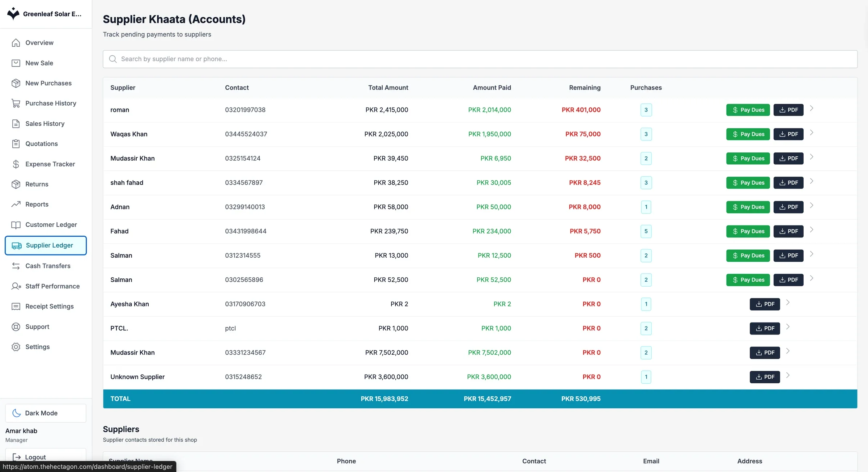Download PDF for PTCL.

coord(765,328)
